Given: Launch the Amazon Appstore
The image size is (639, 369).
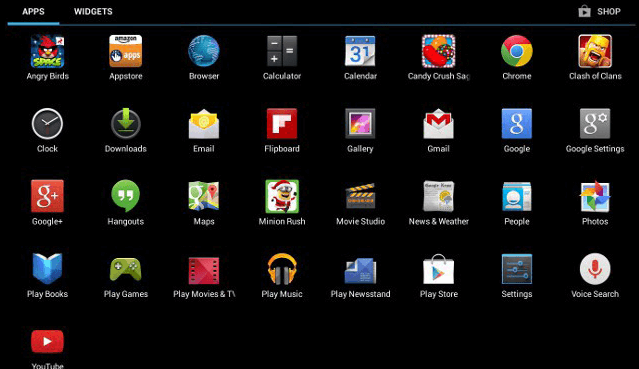Looking at the screenshot, I should click(126, 51).
